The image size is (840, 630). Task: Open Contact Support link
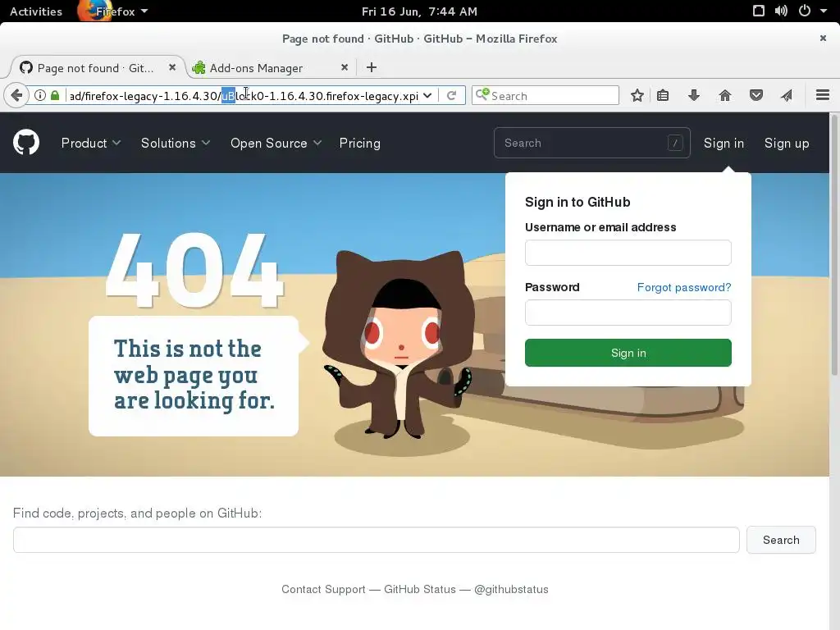coord(323,589)
